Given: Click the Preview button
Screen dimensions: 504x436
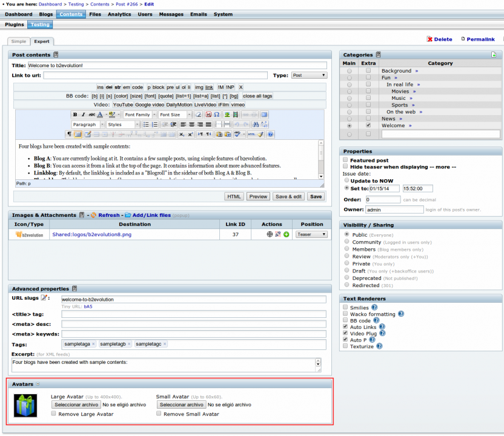Looking at the screenshot, I should point(258,197).
